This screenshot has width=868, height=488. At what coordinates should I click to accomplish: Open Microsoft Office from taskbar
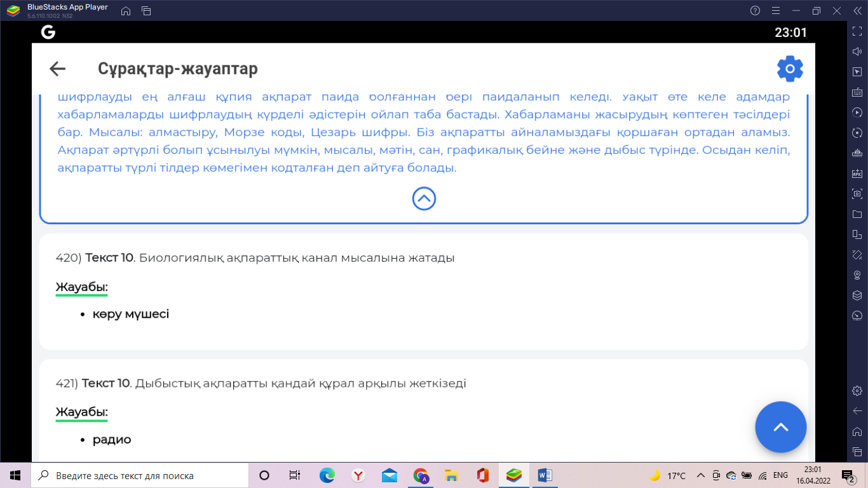point(483,475)
